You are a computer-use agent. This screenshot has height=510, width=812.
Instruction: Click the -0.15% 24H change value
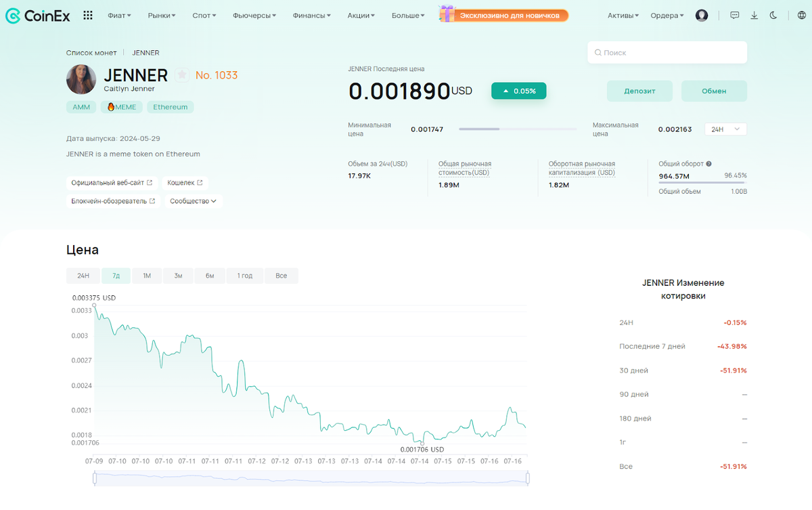(x=735, y=322)
